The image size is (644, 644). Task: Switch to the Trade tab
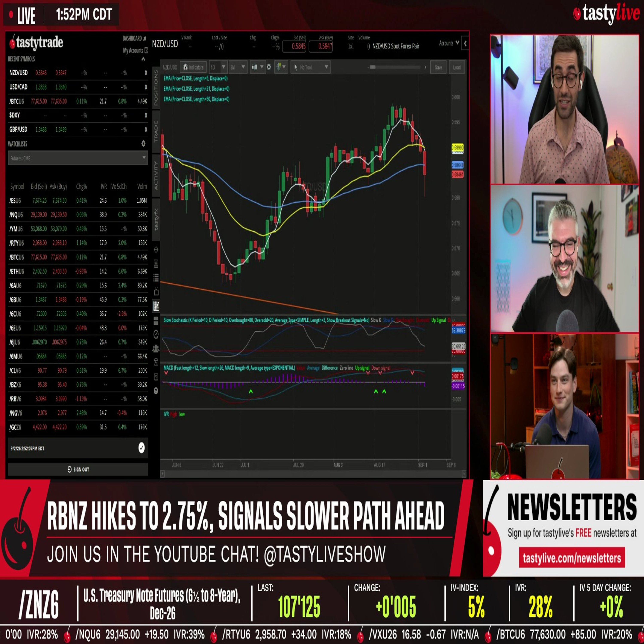click(x=156, y=132)
